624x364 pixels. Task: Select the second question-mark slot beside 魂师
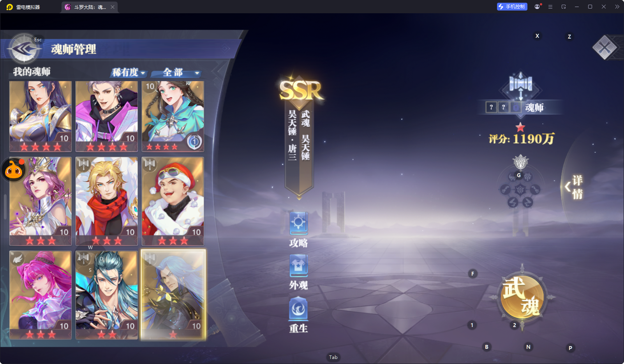coord(503,107)
